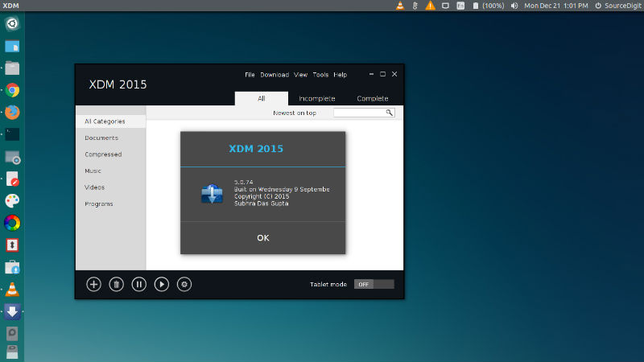The height and width of the screenshot is (362, 644).
Task: Click the resume download play icon
Action: [x=162, y=284]
